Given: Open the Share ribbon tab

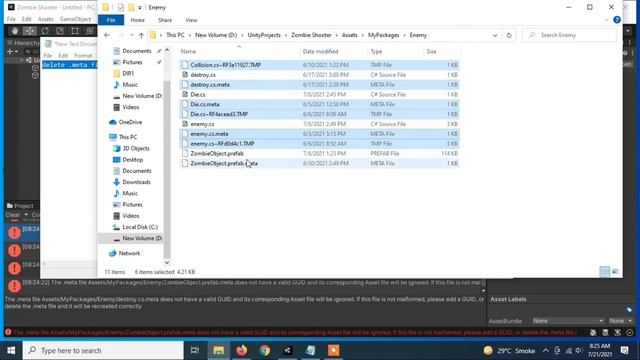Looking at the screenshot, I should coord(165,20).
